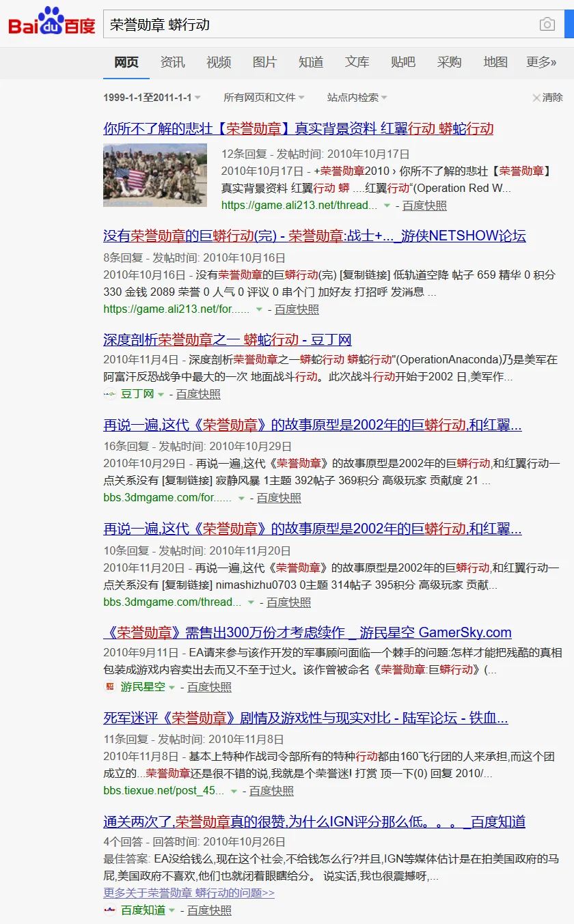Image resolution: width=574 pixels, height=924 pixels.
Task: Open the 采购 tab
Action: pos(449,62)
